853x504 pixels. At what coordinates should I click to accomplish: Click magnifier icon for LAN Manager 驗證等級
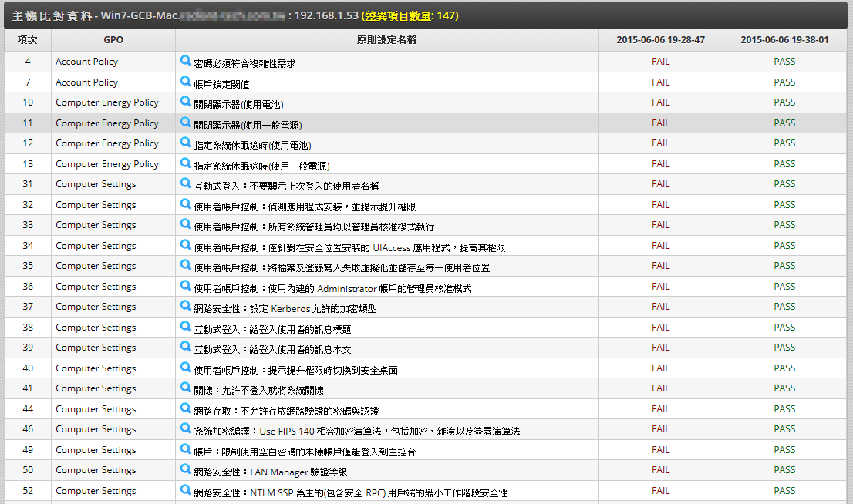click(185, 469)
